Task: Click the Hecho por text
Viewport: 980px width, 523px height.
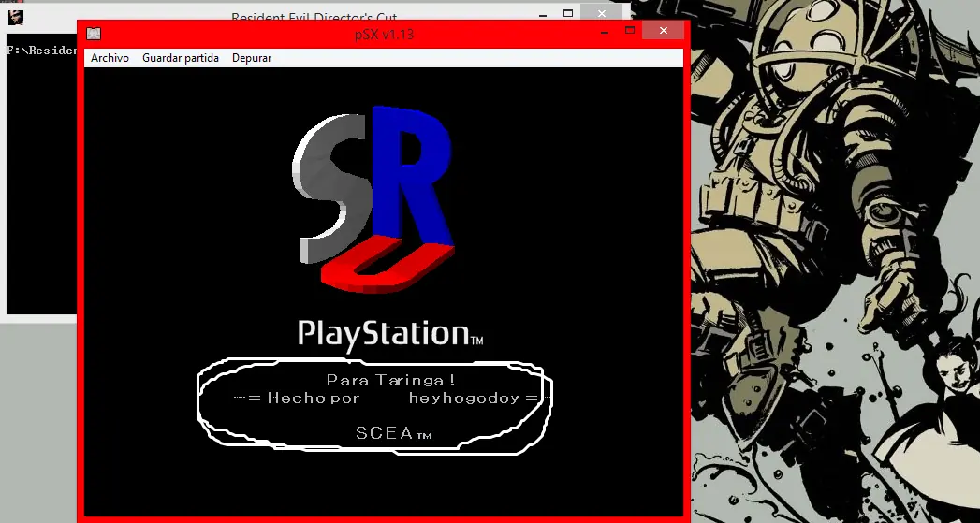Action: click(314, 398)
